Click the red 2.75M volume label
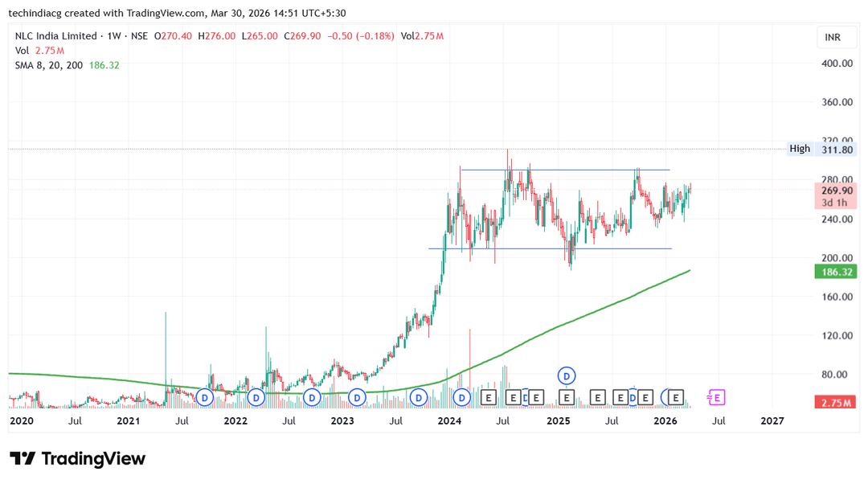This screenshot has height=484, width=868. pos(836,403)
